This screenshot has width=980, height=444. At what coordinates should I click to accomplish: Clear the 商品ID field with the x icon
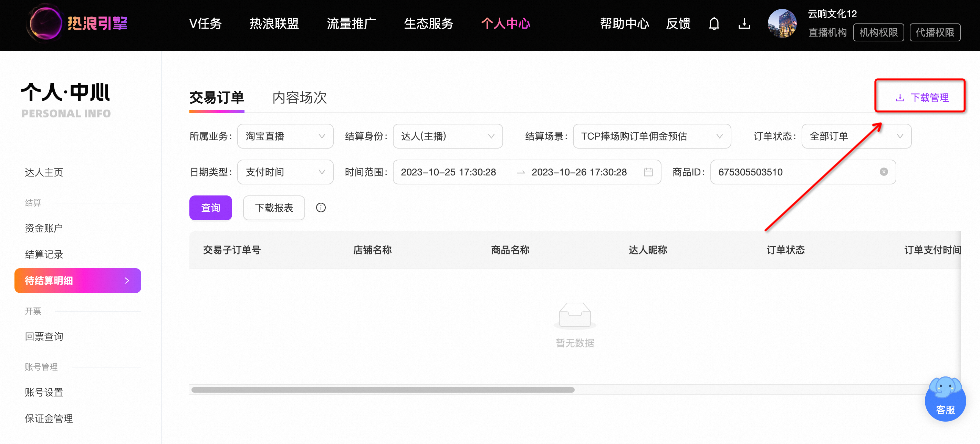pos(883,172)
